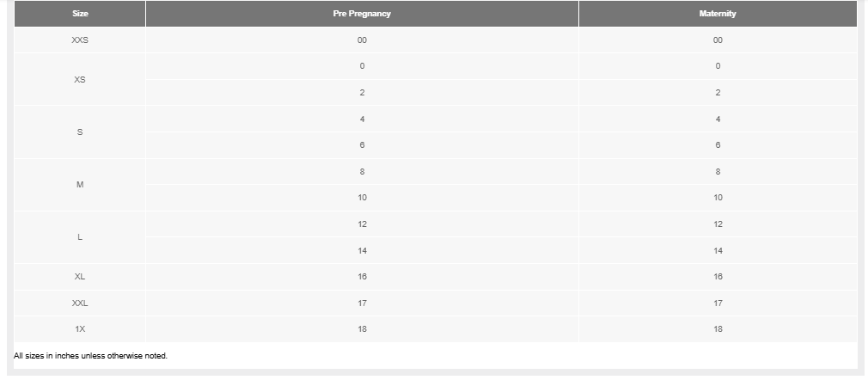This screenshot has width=868, height=380.
Task: Click the Size column header
Action: (80, 13)
